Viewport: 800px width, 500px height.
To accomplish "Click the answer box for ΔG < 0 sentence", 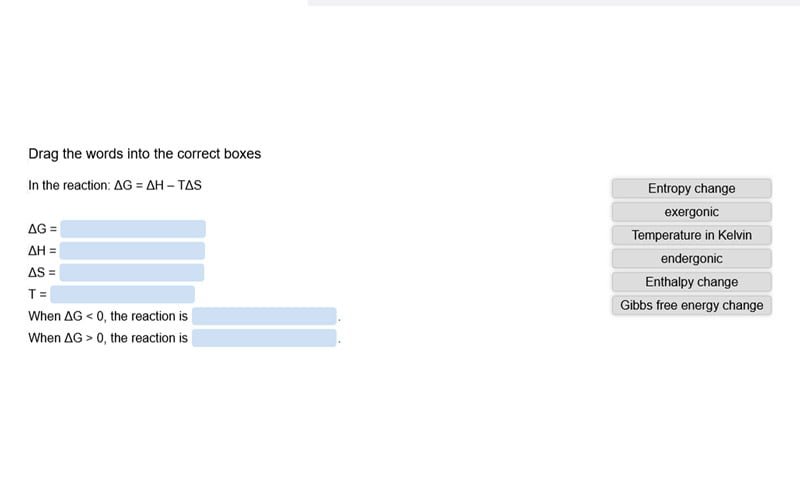I will [264, 316].
